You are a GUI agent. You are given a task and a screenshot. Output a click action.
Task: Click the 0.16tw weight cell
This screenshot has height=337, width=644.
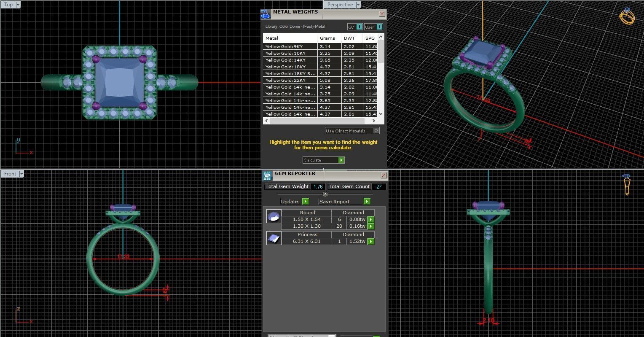tap(357, 226)
